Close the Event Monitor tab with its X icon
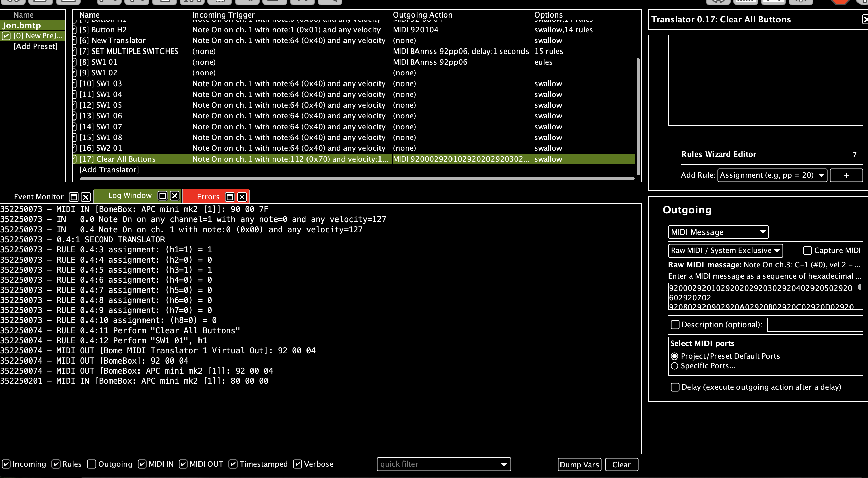868x478 pixels. (x=86, y=197)
